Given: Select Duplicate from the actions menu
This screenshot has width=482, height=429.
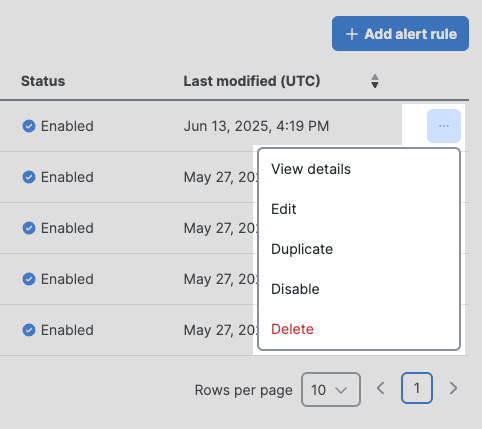Looking at the screenshot, I should [x=302, y=249].
